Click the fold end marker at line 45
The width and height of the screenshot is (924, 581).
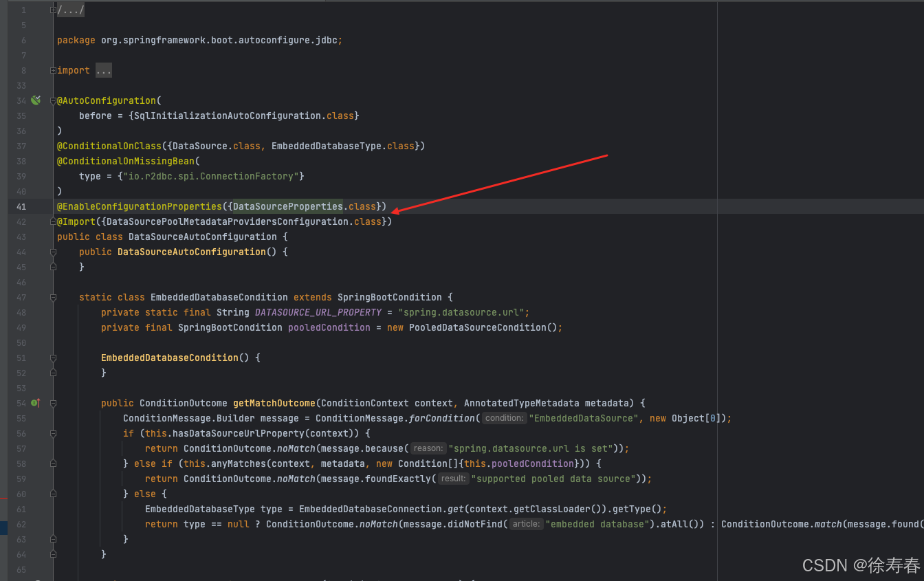click(54, 267)
